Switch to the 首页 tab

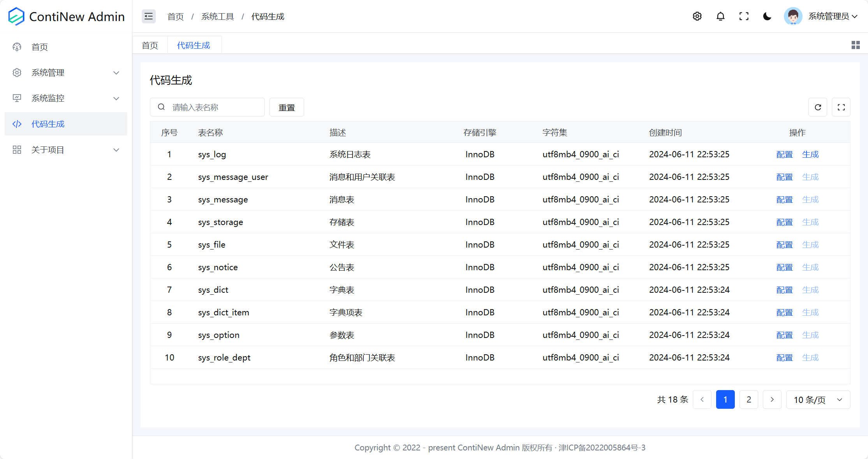150,46
